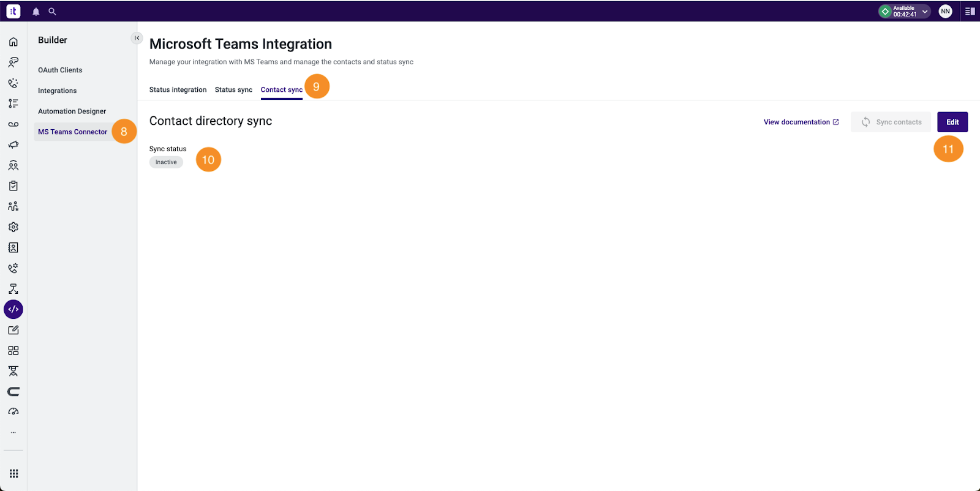Image resolution: width=980 pixels, height=491 pixels.
Task: Switch to Status sync tab
Action: 233,89
